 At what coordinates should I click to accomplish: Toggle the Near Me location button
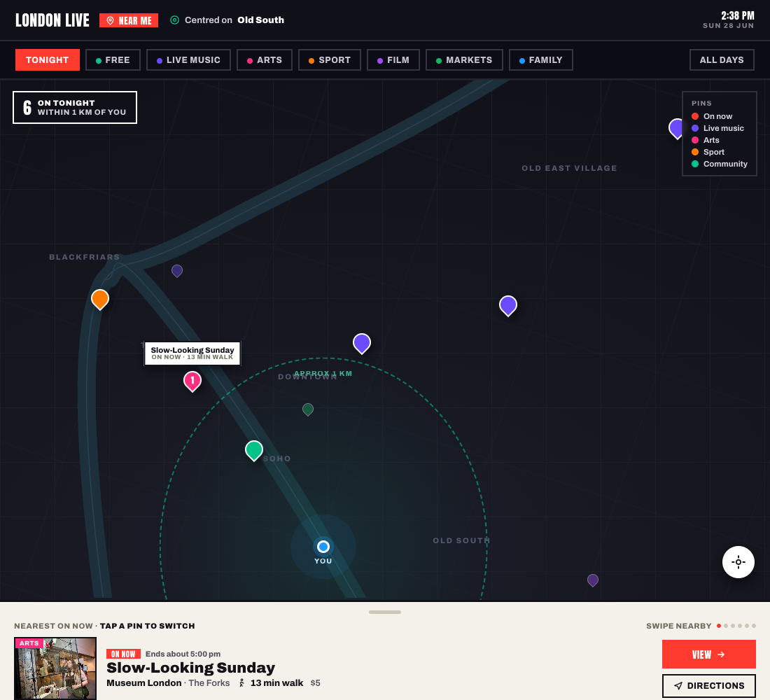click(x=129, y=20)
